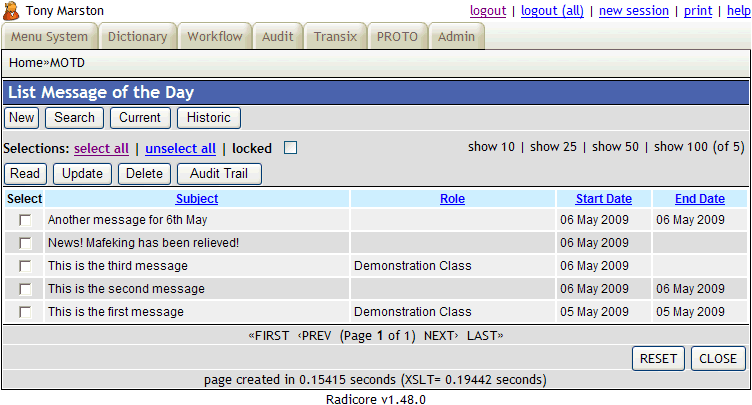Click the Search button
This screenshot has height=405, width=752.
click(74, 118)
